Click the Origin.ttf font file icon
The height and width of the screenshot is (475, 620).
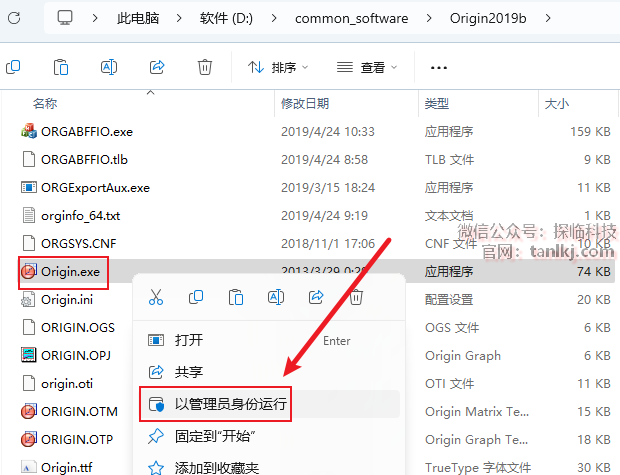point(28,467)
